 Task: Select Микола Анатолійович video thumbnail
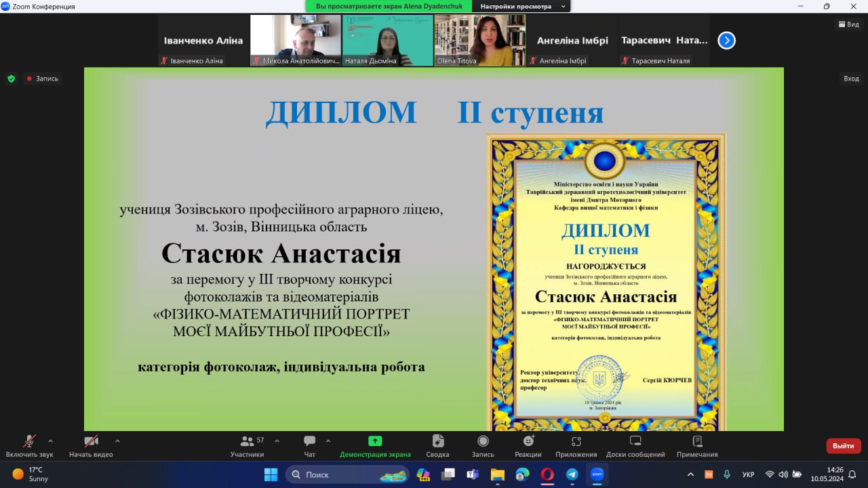click(x=296, y=41)
